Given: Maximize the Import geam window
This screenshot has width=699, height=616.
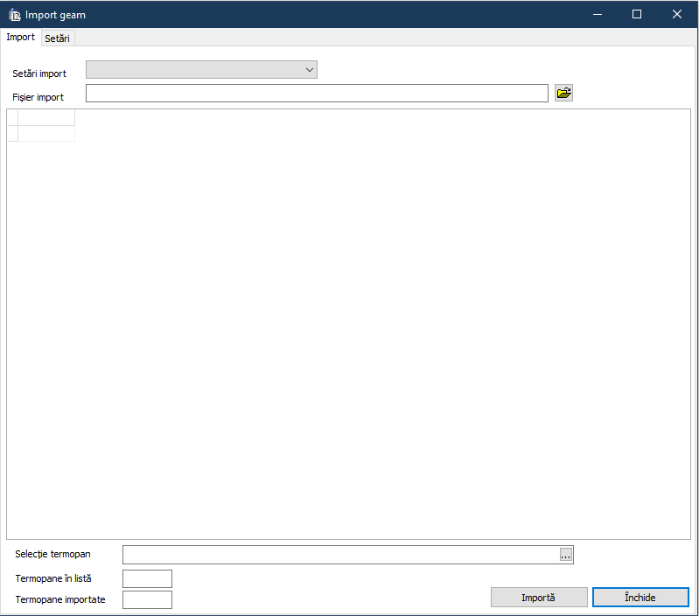Looking at the screenshot, I should point(637,15).
